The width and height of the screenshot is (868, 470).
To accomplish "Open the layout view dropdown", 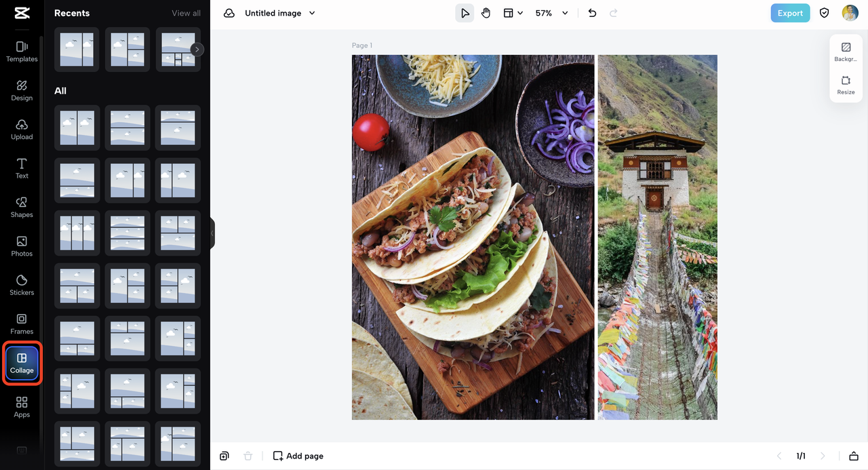I will click(x=513, y=13).
